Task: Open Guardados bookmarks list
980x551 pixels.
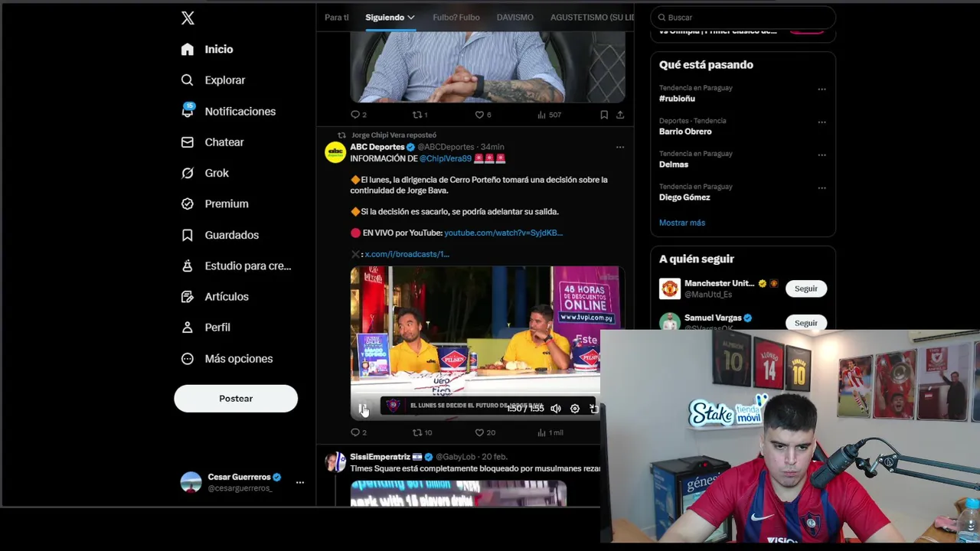Action: click(x=220, y=235)
